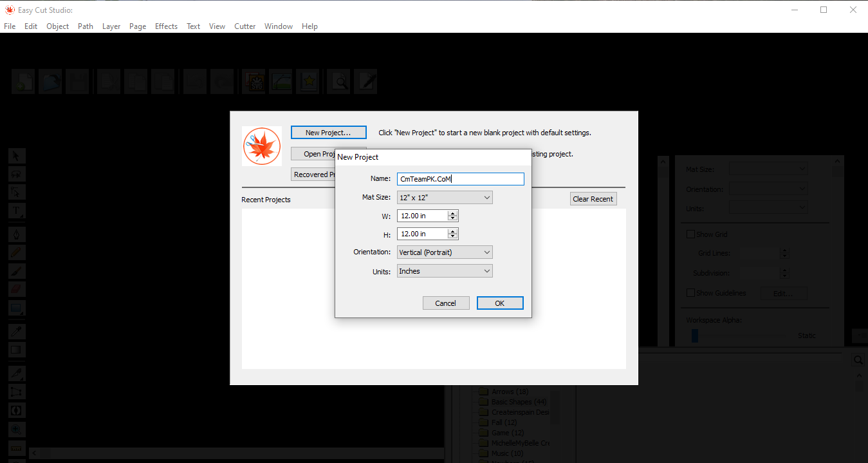
Task: Click the project Name text field
Action: pos(461,179)
